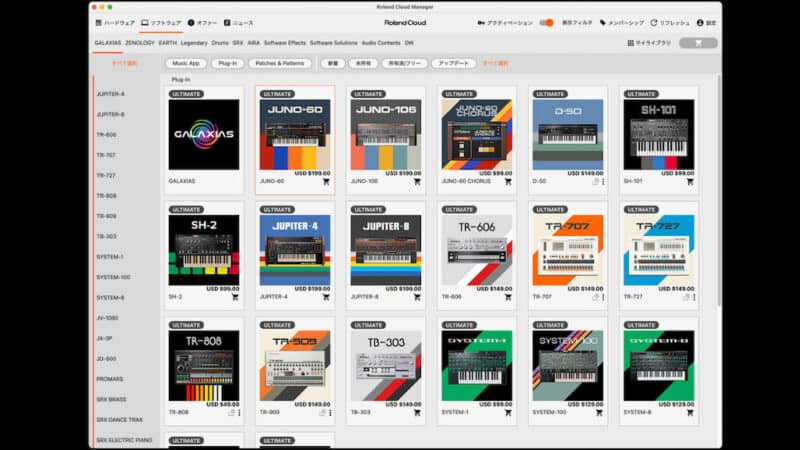Image resolution: width=800 pixels, height=450 pixels.
Task: Click the SYSTEM-100 cart icon
Action: [x=599, y=413]
